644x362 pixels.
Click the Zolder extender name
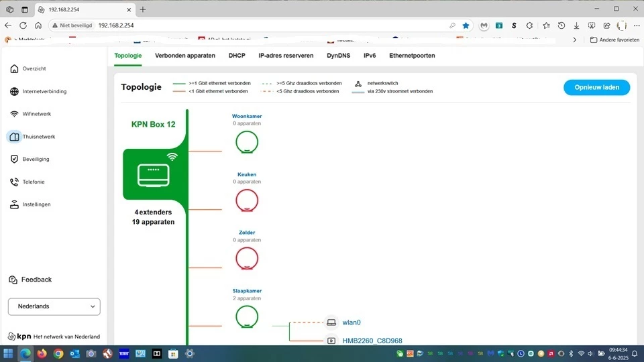click(x=247, y=233)
